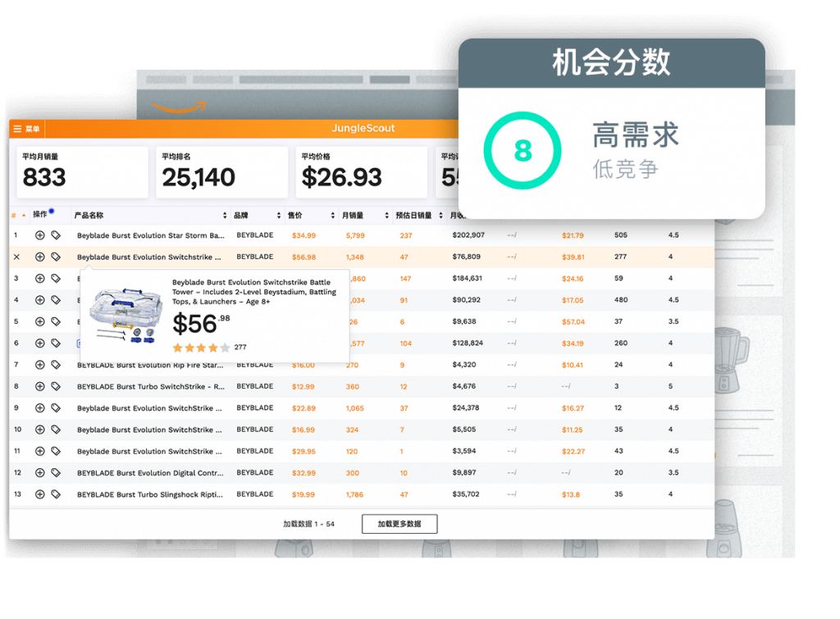The height and width of the screenshot is (619, 840).
Task: Select the 菜单 item in the top bar
Action: [x=33, y=128]
